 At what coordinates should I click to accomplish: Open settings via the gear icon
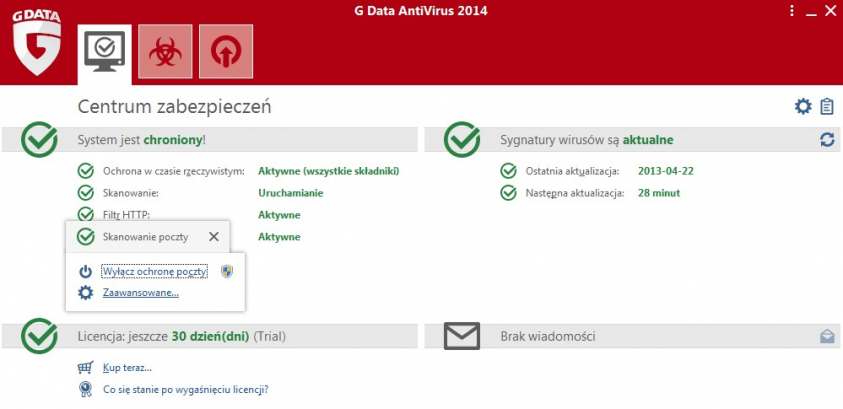coord(803,107)
